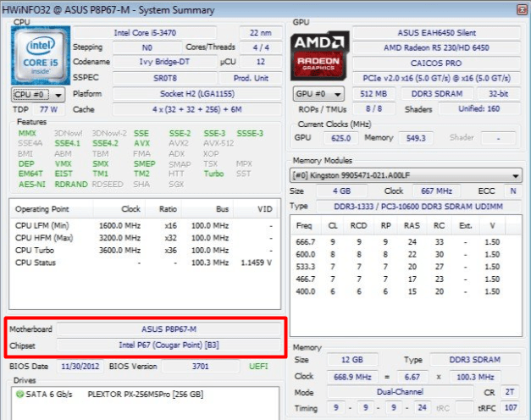This screenshot has width=531, height=420.
Task: Click the Freq column header in memory table
Action: [303, 226]
